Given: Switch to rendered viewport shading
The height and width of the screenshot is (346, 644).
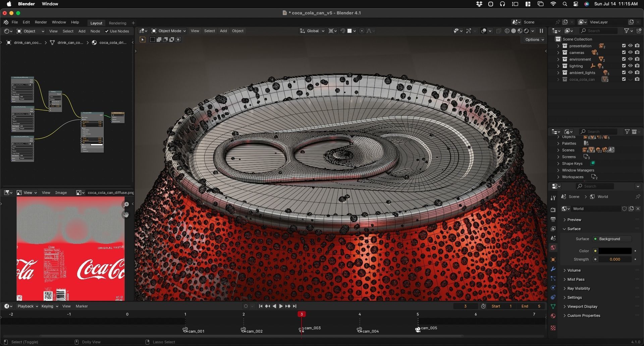Looking at the screenshot, I should 526,31.
